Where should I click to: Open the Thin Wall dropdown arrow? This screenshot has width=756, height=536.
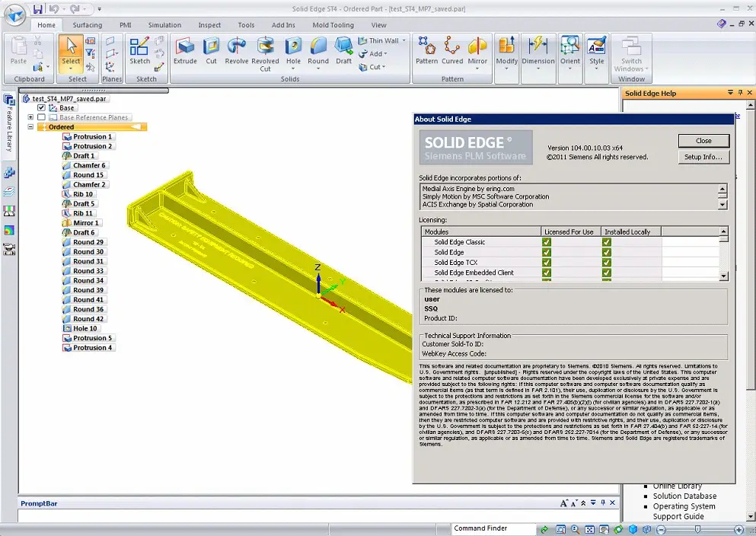point(404,40)
